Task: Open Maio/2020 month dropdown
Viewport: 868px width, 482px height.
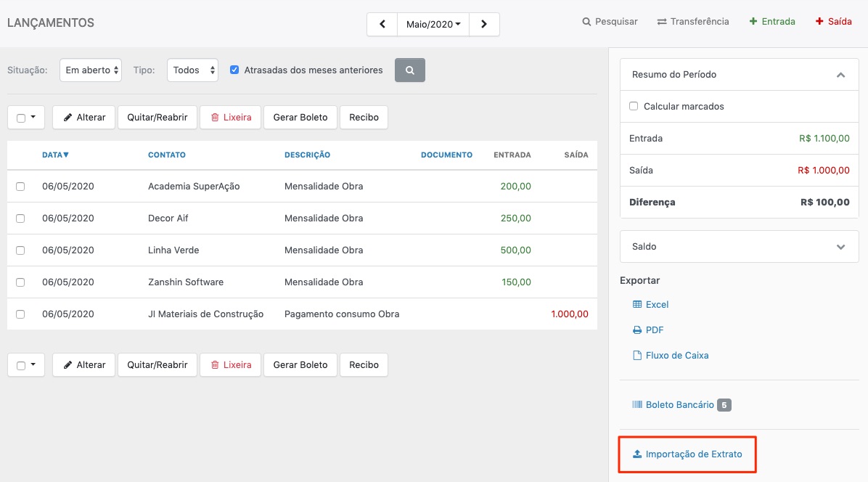Action: click(x=433, y=25)
